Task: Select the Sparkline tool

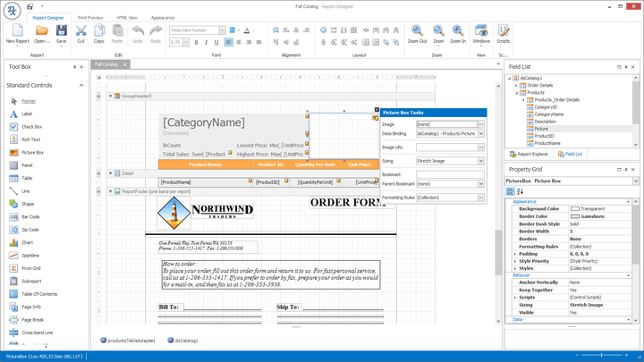Action: (30, 255)
